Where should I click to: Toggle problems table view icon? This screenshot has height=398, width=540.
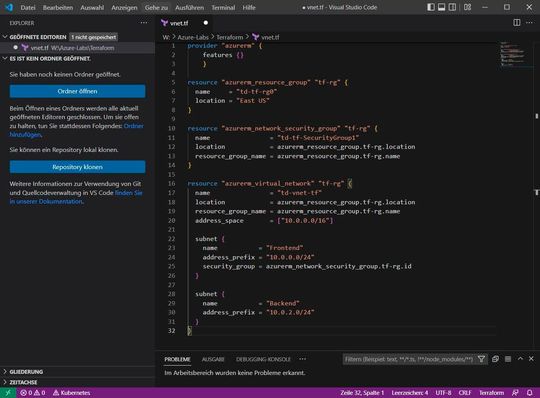click(508, 359)
